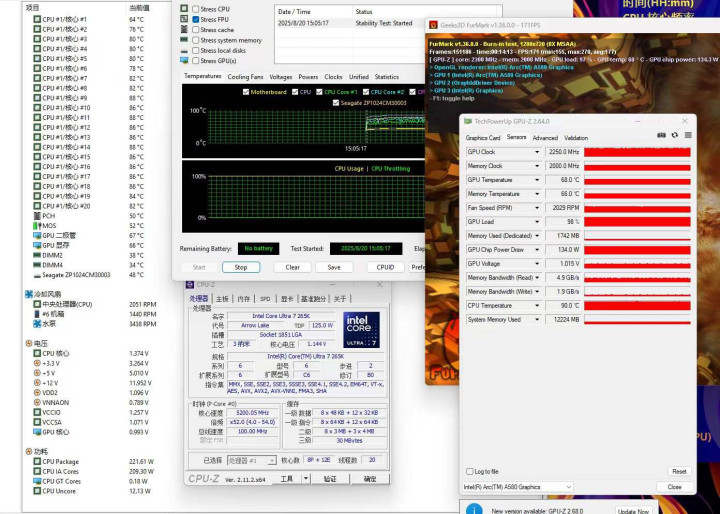Click the 验证 button in CPU-Z
The height and width of the screenshot is (514, 720).
pyautogui.click(x=330, y=479)
